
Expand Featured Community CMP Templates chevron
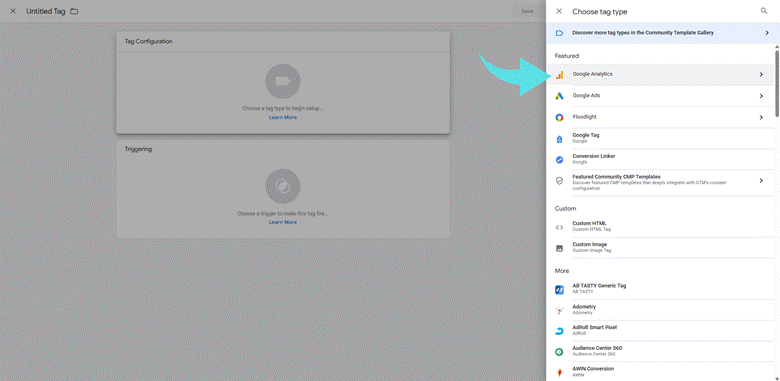coord(761,181)
